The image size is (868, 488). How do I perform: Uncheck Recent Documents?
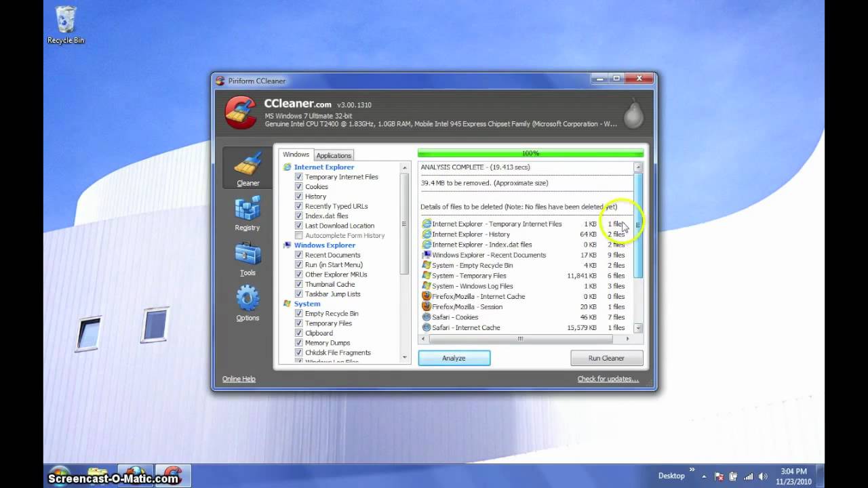(299, 255)
